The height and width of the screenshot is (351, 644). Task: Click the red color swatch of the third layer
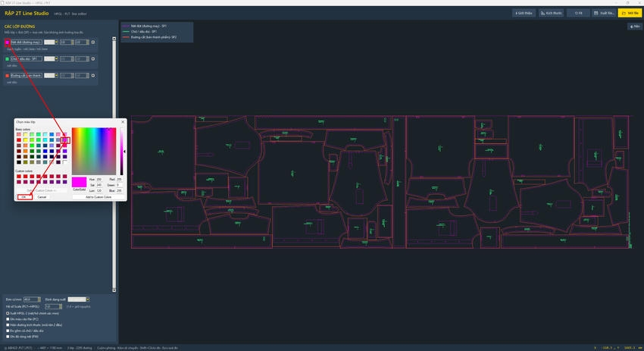7,76
